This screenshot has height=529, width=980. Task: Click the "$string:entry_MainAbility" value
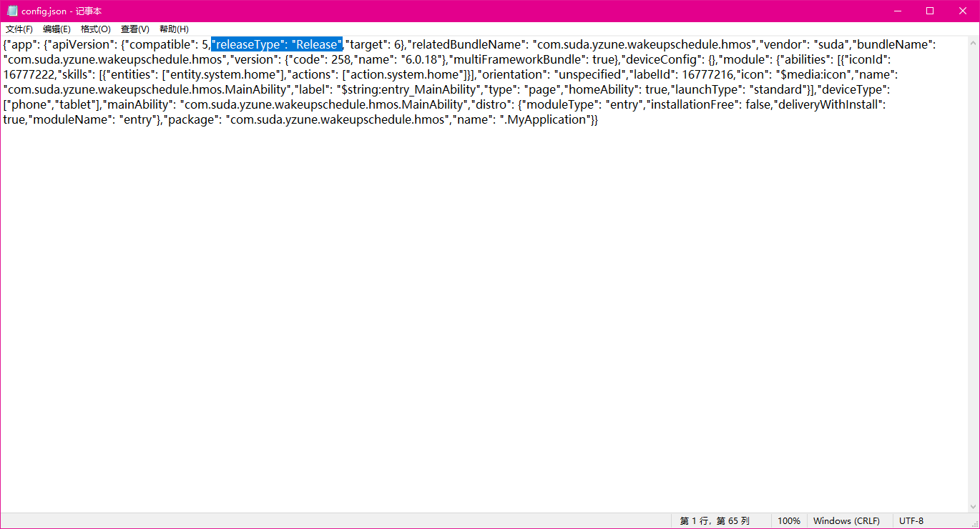point(410,89)
